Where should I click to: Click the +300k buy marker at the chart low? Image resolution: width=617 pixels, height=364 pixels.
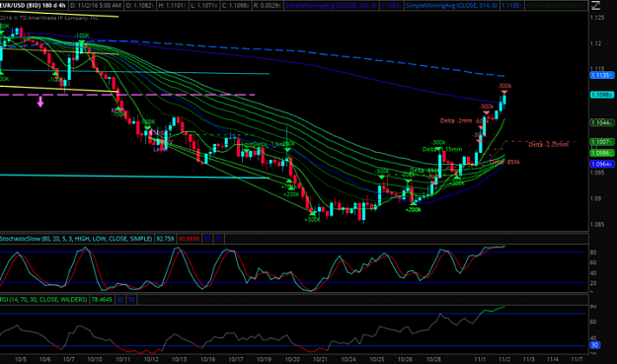pos(312,213)
